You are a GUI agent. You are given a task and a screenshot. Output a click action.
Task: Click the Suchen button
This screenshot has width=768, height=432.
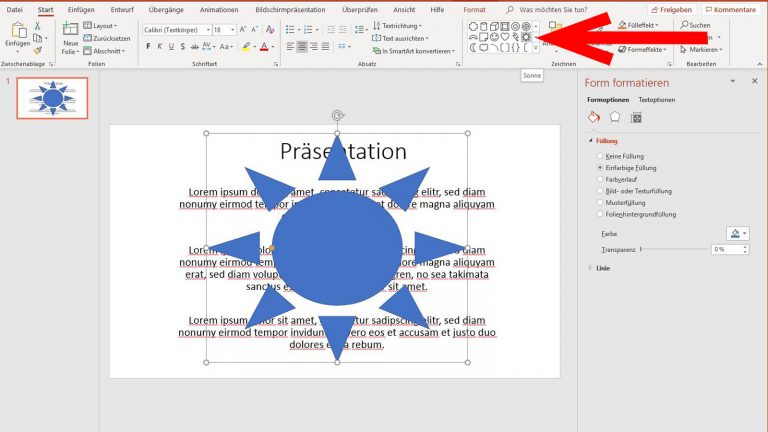695,25
